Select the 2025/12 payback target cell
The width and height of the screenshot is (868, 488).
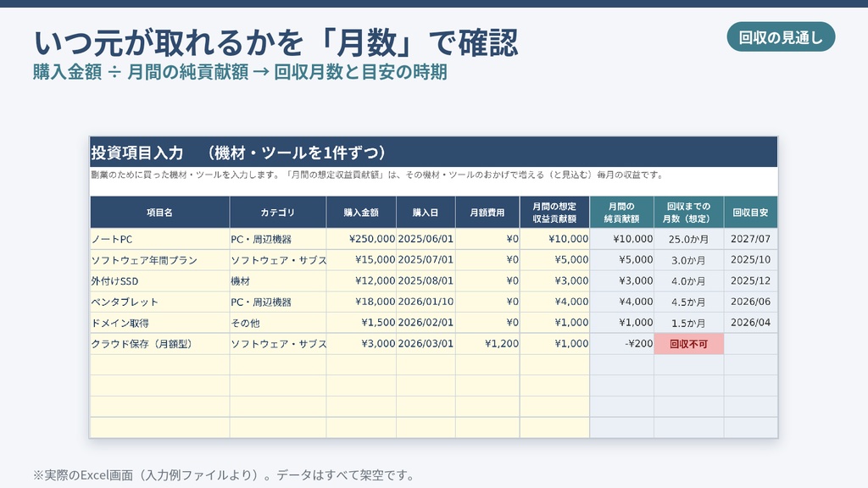point(751,281)
